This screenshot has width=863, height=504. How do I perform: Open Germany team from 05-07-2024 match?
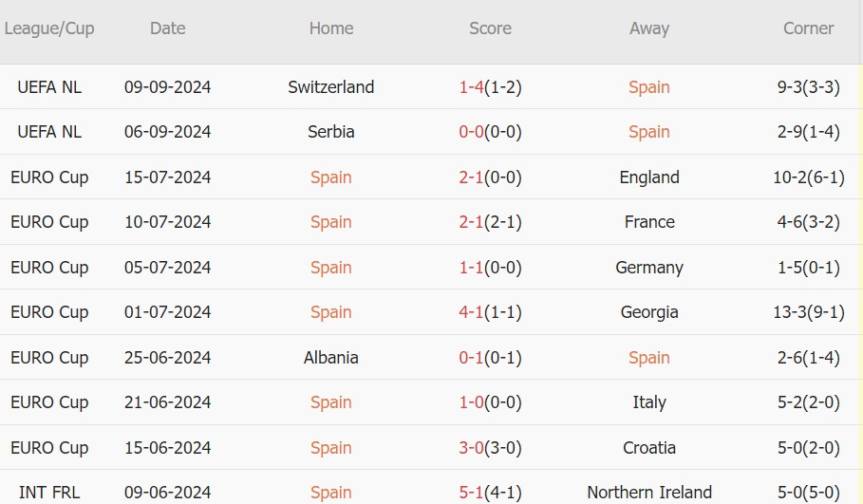649,268
